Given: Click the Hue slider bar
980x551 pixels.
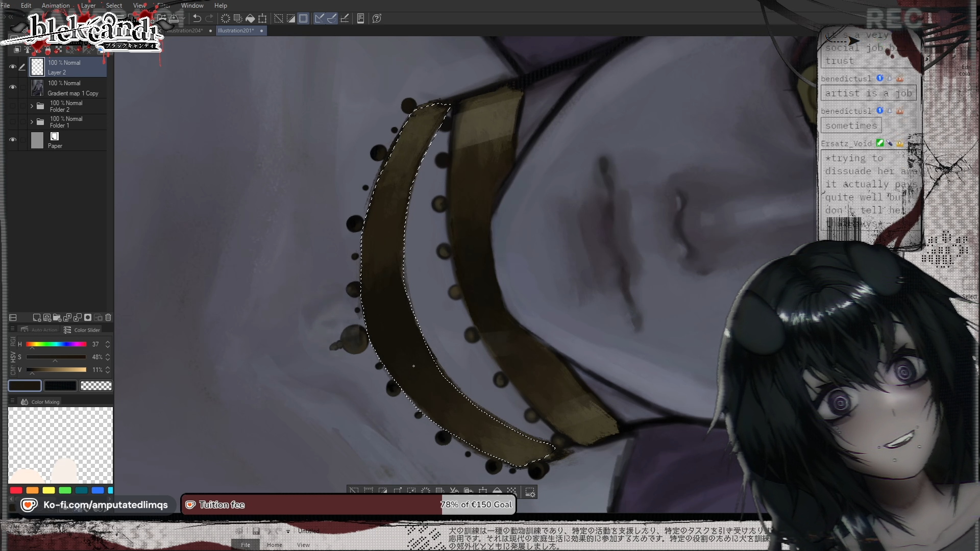Looking at the screenshot, I should click(56, 344).
